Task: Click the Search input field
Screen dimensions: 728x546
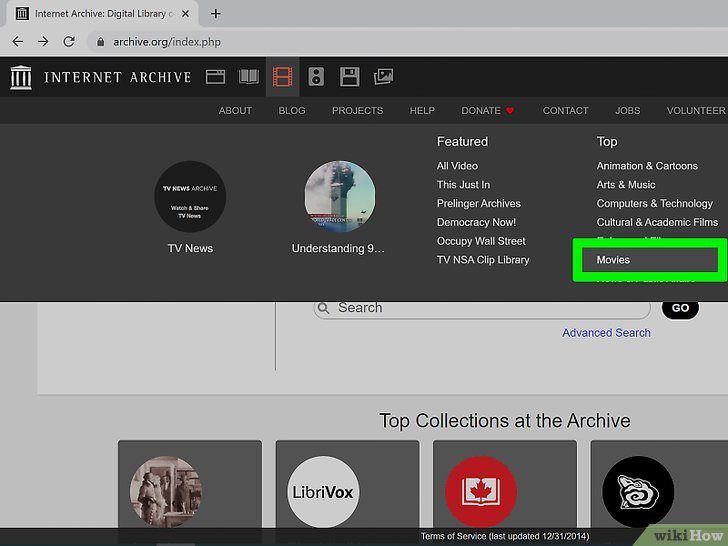Action: pos(482,308)
